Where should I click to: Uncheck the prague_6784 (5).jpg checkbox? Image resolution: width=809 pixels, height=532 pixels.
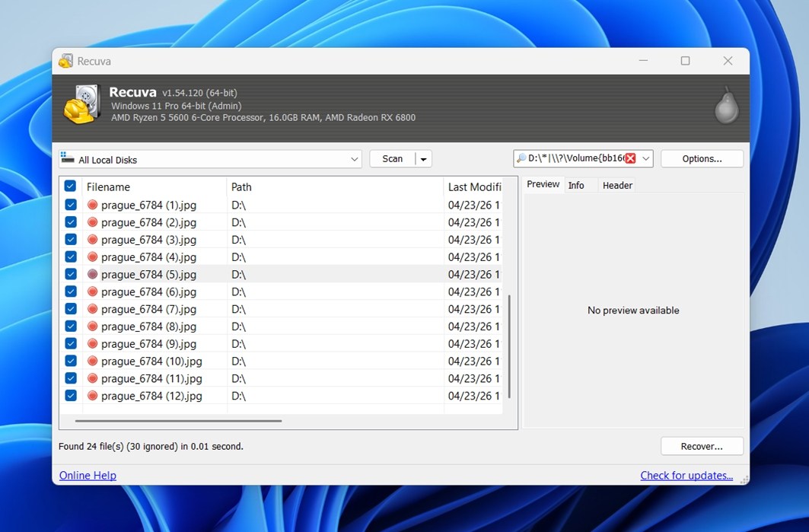click(71, 274)
